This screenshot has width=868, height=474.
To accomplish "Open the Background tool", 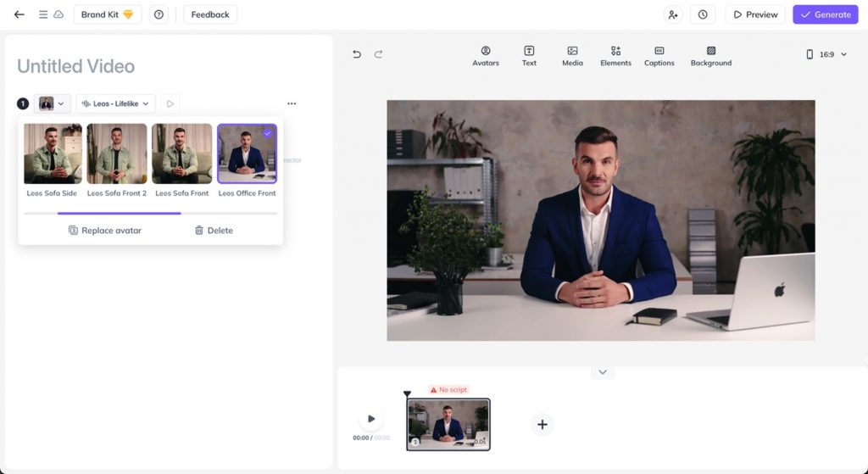I will [710, 56].
